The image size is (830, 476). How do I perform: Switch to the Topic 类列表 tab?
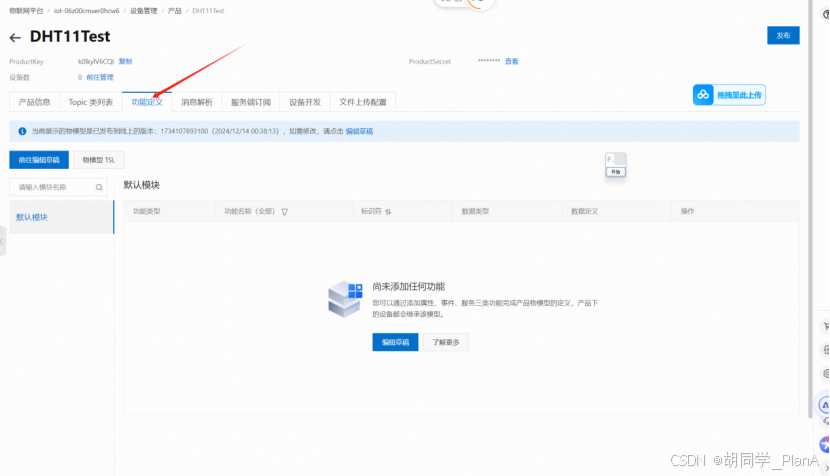(91, 102)
